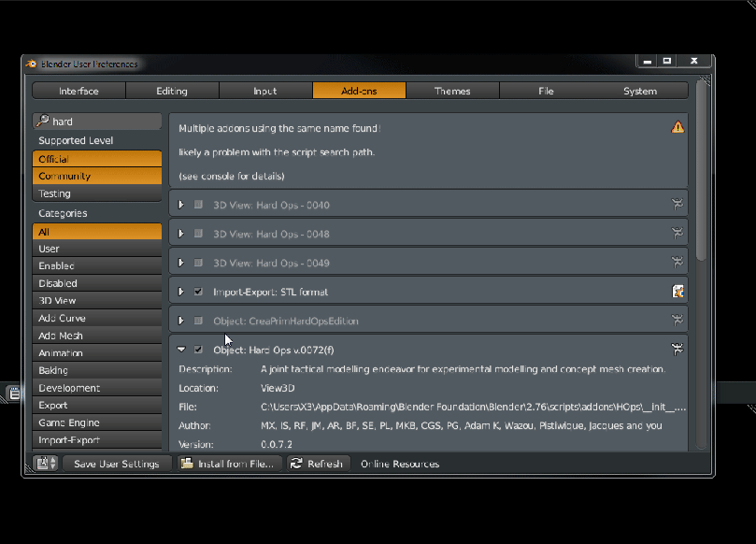Click community icon on CreaPrimHardOpsEdition row

pyautogui.click(x=678, y=321)
